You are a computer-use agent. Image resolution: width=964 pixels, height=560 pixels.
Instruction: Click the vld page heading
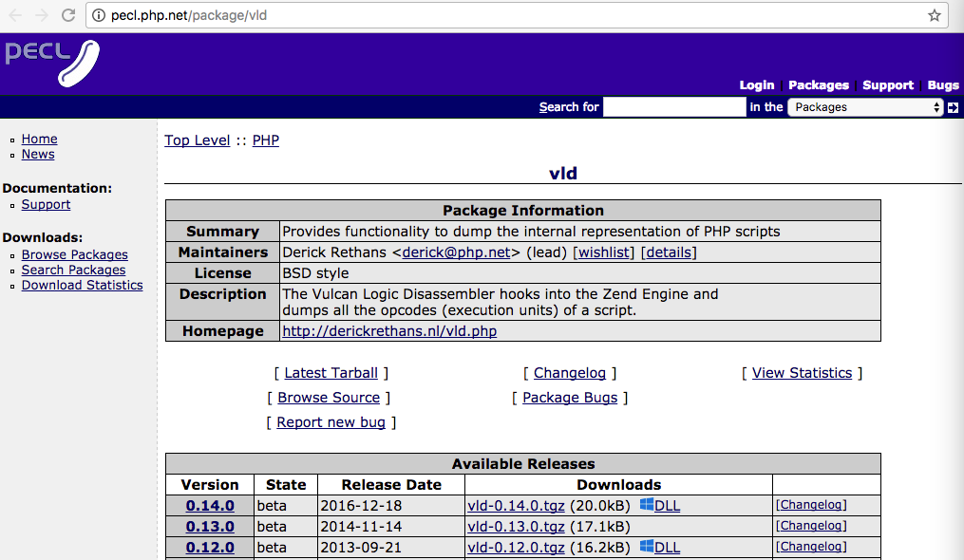[563, 174]
